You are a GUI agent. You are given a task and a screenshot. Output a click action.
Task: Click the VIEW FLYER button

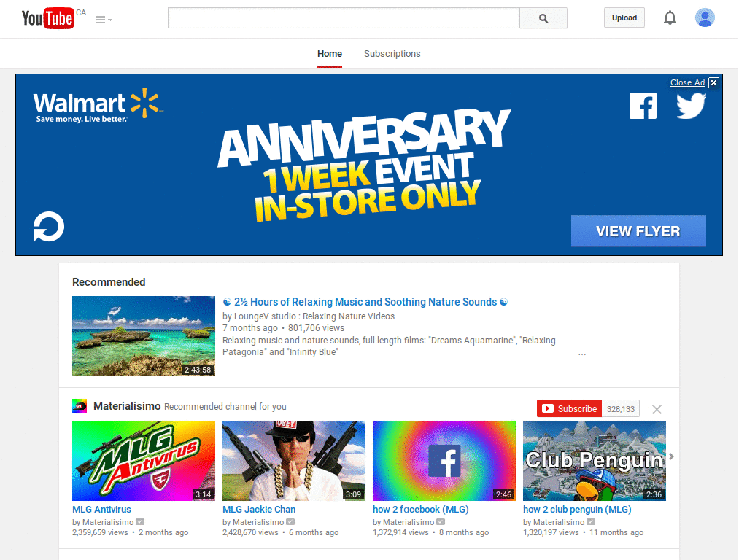(638, 231)
